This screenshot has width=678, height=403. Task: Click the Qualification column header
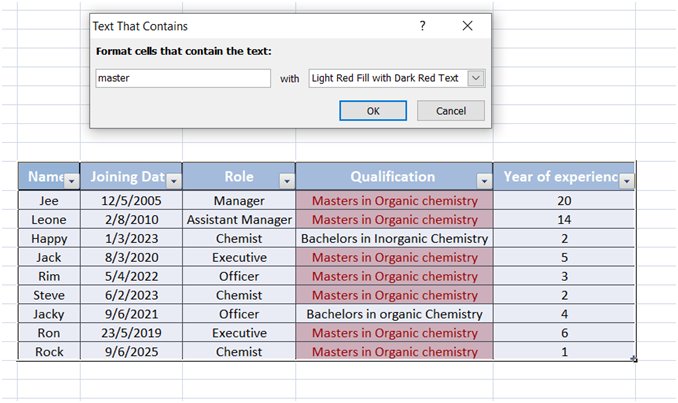[393, 176]
